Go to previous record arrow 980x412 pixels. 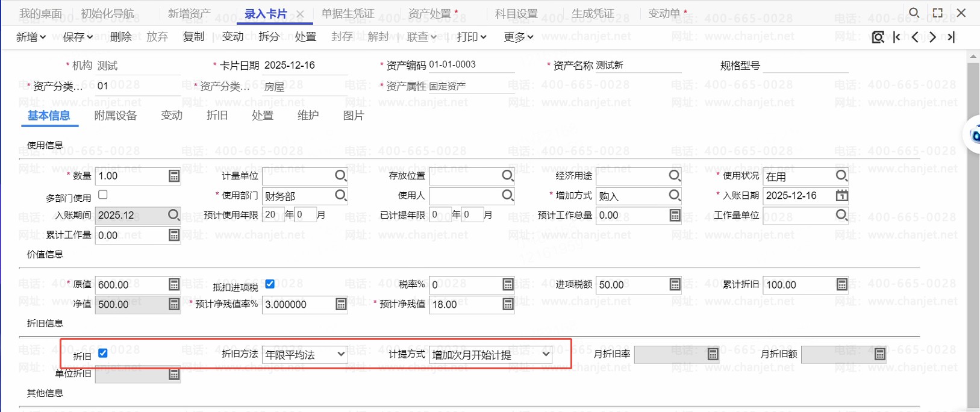(915, 37)
